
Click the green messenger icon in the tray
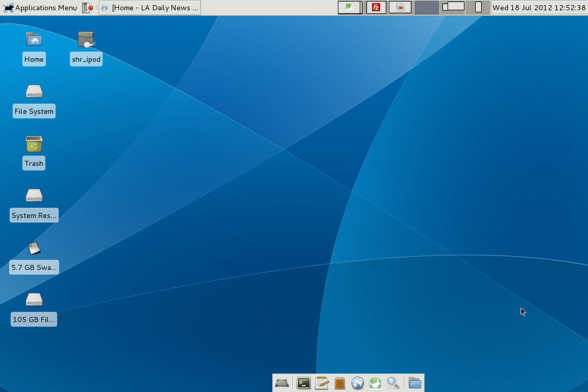point(350,7)
